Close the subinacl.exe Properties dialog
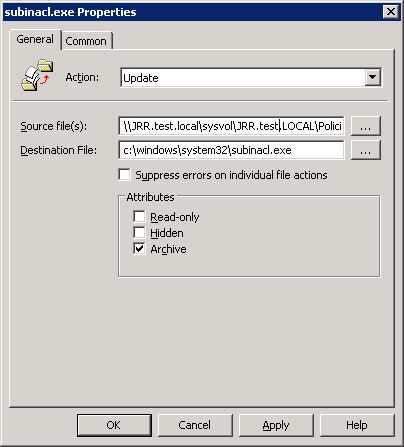The width and height of the screenshot is (404, 447). click(x=391, y=12)
